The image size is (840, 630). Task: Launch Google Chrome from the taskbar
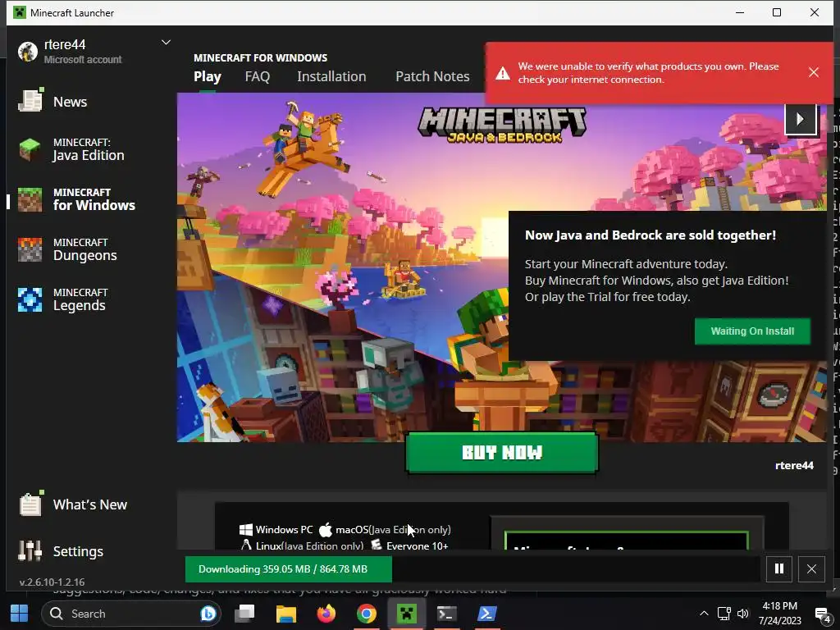coord(367,614)
